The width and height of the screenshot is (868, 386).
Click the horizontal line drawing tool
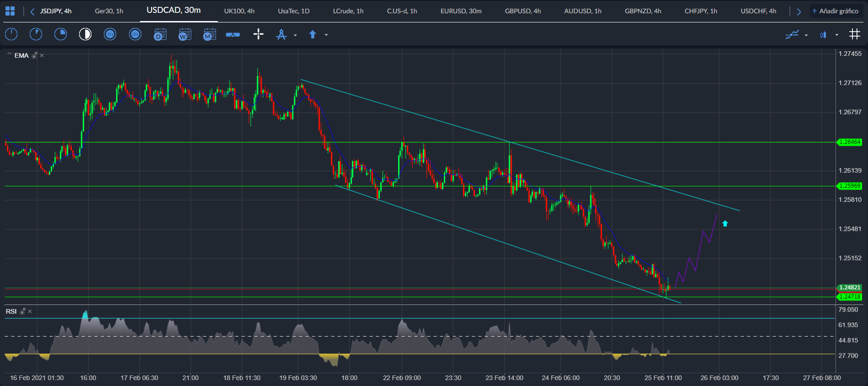pos(233,34)
